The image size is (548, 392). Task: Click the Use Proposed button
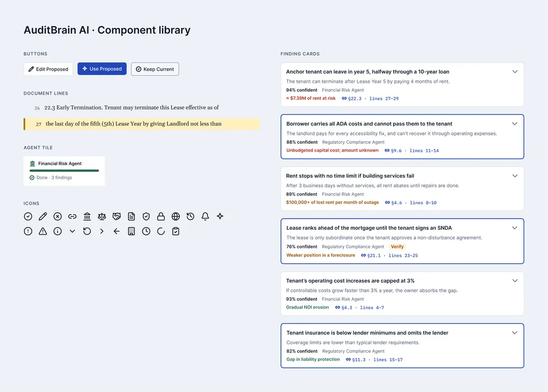point(102,69)
